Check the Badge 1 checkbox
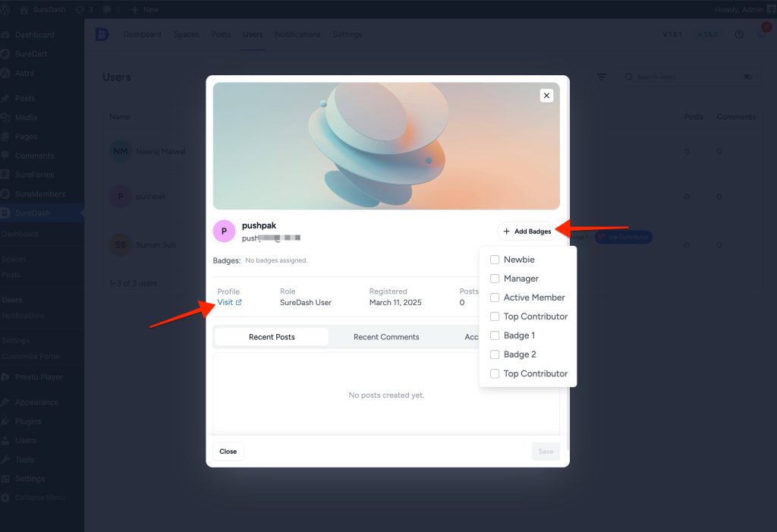The image size is (777, 532). click(x=495, y=335)
